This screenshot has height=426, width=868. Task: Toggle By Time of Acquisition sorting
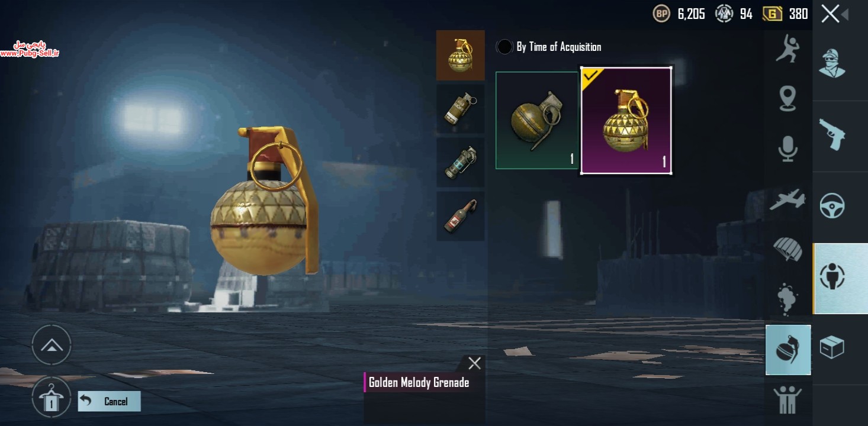pyautogui.click(x=548, y=47)
